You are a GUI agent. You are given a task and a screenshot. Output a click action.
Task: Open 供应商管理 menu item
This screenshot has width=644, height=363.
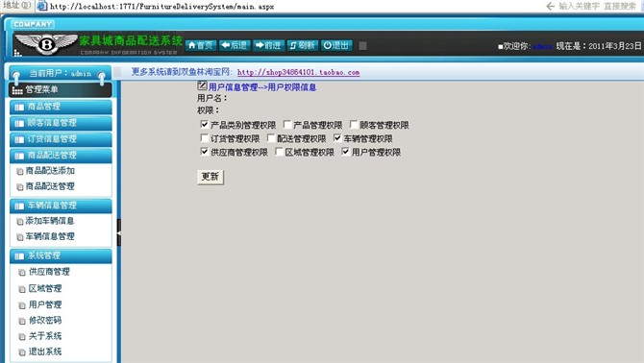click(49, 272)
